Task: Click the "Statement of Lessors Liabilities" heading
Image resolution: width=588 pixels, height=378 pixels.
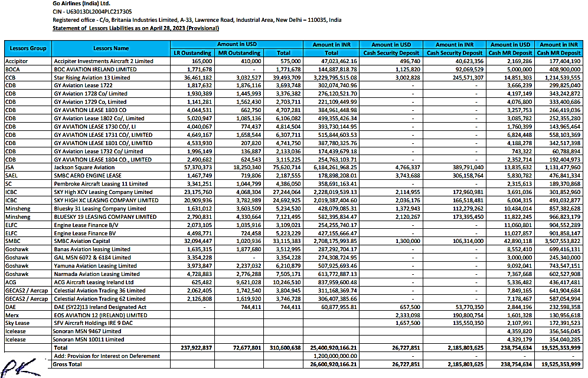Action: [x=136, y=28]
